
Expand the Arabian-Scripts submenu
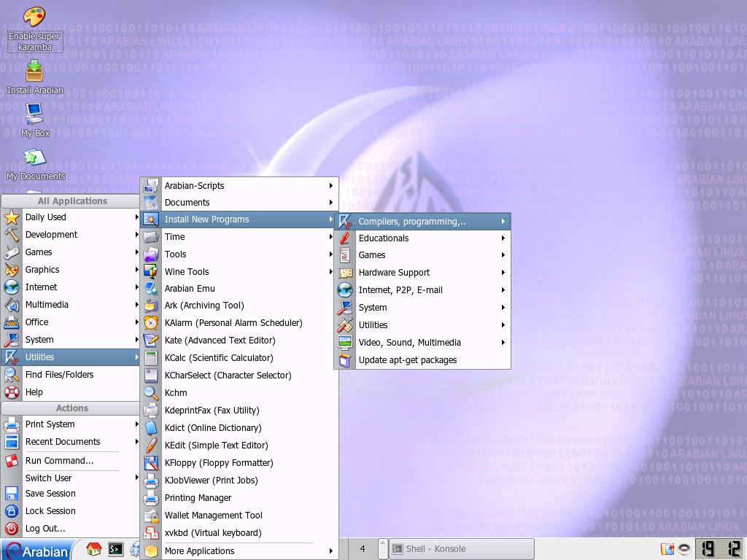[239, 186]
